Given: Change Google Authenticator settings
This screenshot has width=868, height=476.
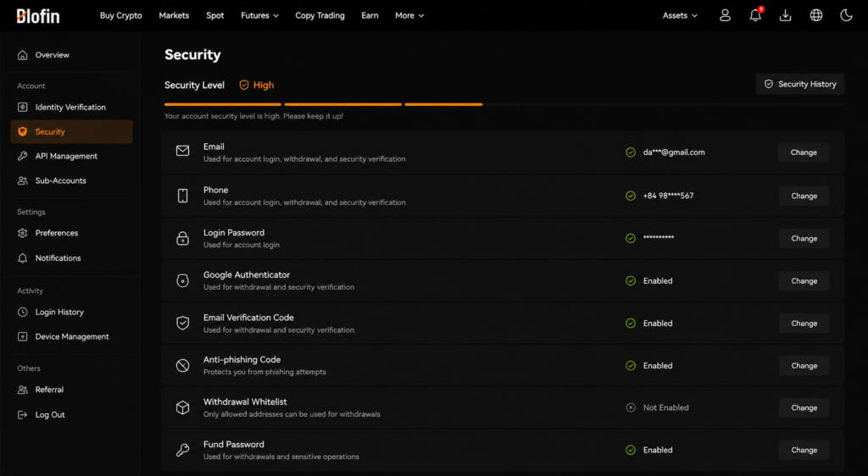Looking at the screenshot, I should tap(804, 281).
